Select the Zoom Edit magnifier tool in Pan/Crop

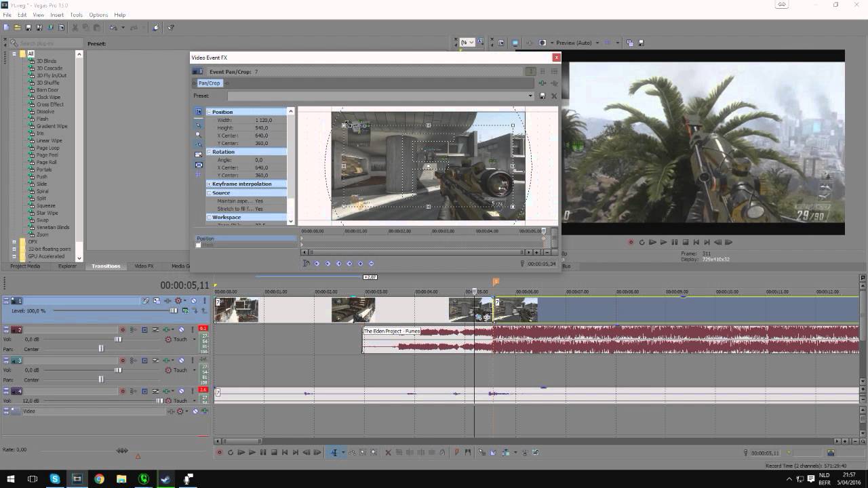[199, 134]
